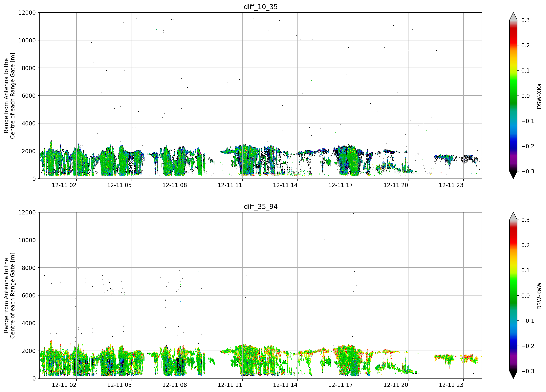Click the 12-11 08 time label under diff_35_94

[175, 385]
